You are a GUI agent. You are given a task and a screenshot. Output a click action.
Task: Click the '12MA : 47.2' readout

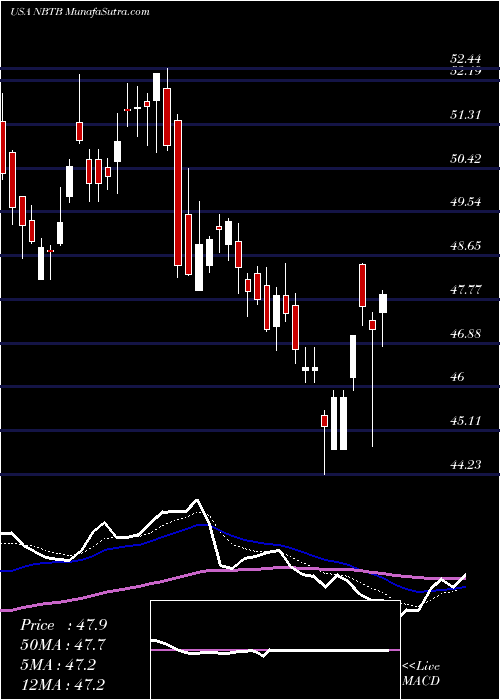tap(63, 684)
